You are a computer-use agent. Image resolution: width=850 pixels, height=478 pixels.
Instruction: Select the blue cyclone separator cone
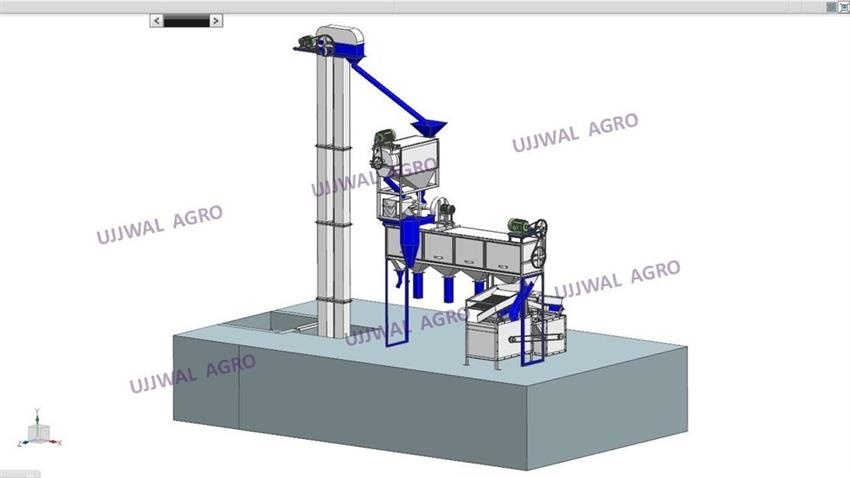[x=410, y=243]
